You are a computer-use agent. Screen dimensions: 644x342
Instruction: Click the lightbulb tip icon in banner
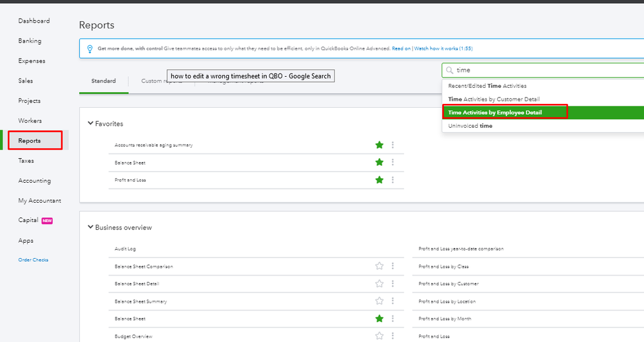88,48
